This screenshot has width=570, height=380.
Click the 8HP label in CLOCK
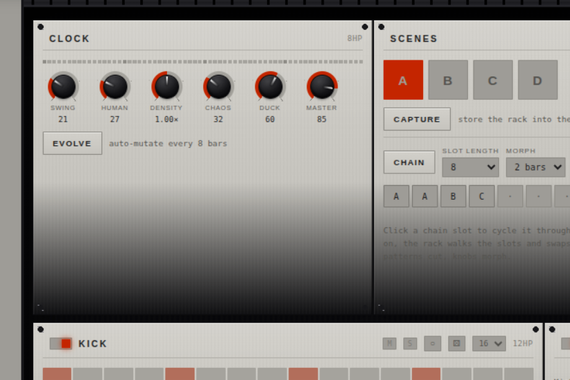pos(354,38)
